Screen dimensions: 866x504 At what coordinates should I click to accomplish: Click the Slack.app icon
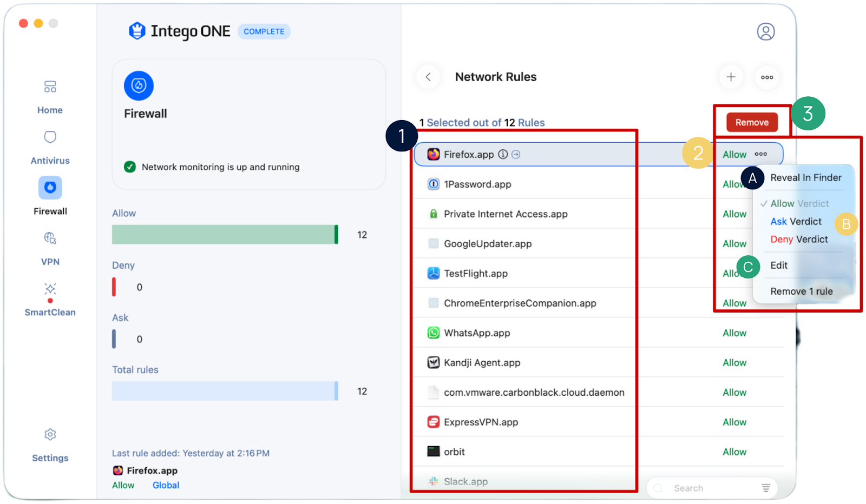pyautogui.click(x=434, y=481)
